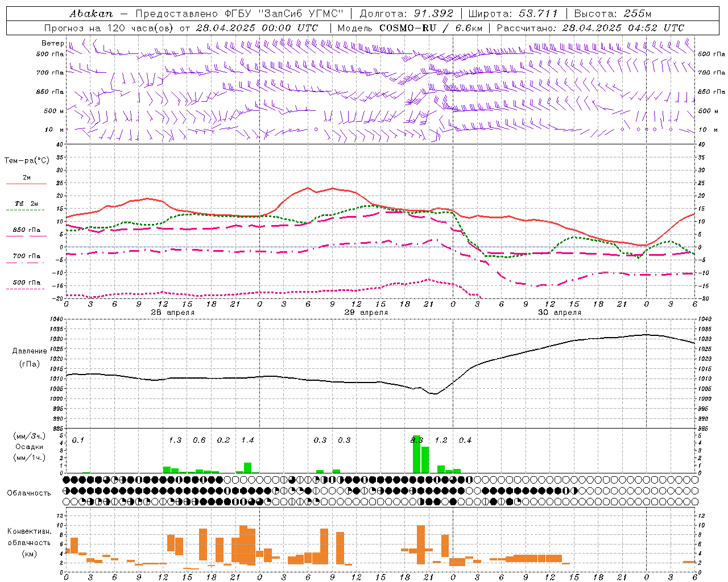Click the forecast start "28.04.2025 00:00 UTC"

tap(257, 28)
